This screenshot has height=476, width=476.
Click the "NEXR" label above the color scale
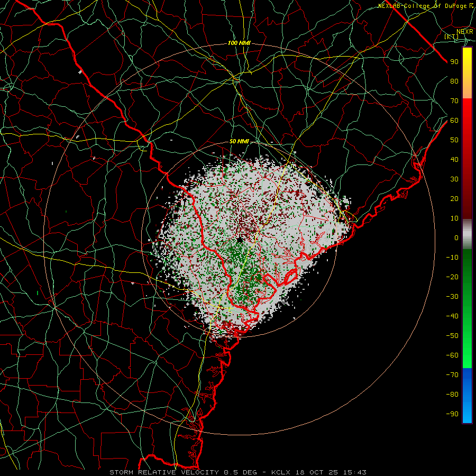(x=465, y=32)
